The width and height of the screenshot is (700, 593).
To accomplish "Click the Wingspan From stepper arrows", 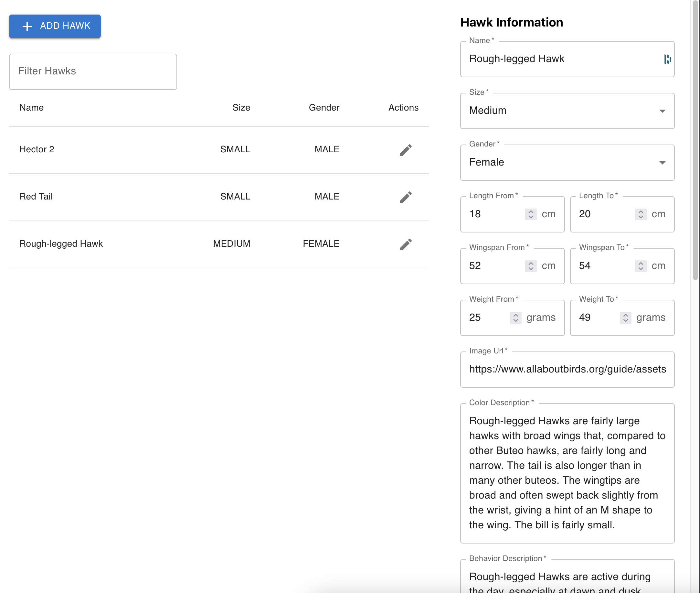I will [531, 266].
